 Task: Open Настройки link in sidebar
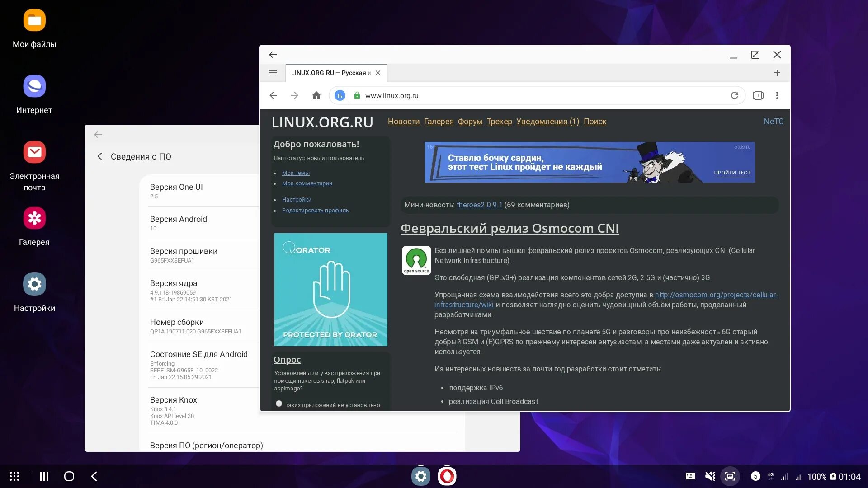[297, 200]
